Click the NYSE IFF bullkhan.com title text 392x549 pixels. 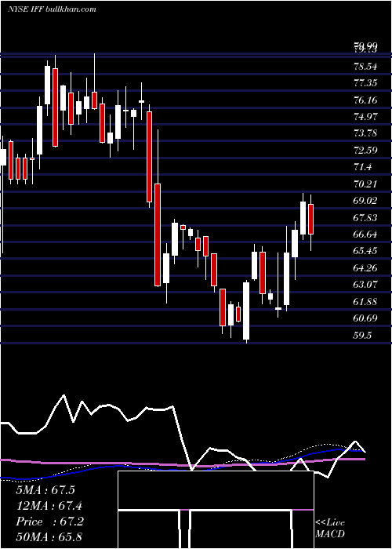point(52,9)
